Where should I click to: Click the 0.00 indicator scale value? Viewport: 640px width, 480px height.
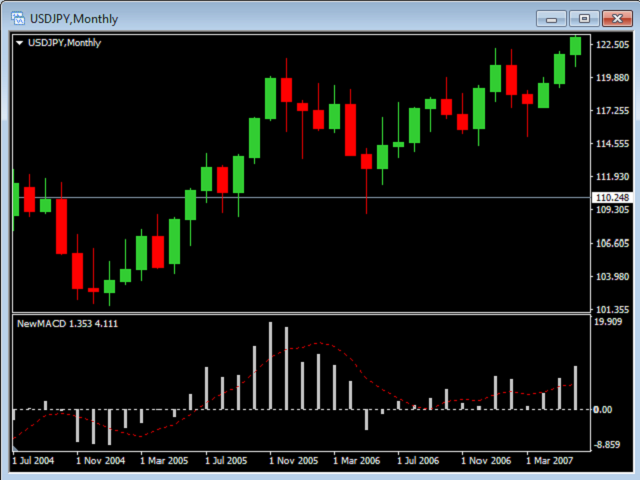click(603, 409)
